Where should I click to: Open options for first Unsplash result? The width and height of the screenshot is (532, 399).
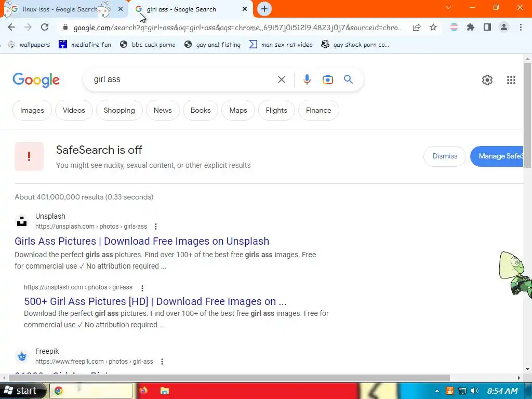[x=156, y=227]
